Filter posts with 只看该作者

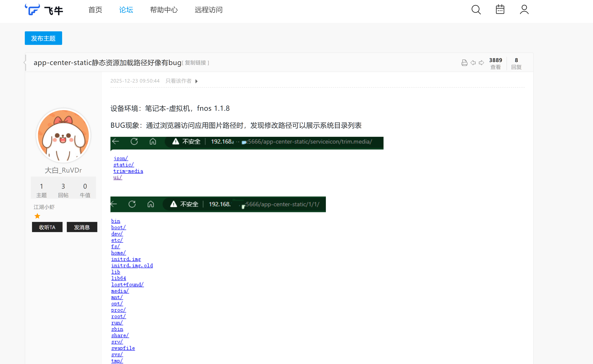179,81
